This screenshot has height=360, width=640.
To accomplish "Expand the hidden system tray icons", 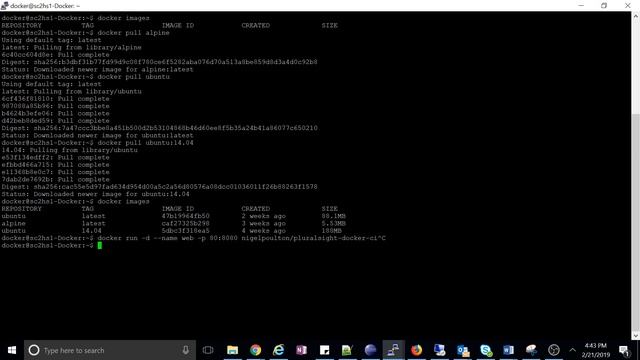I will [572, 350].
